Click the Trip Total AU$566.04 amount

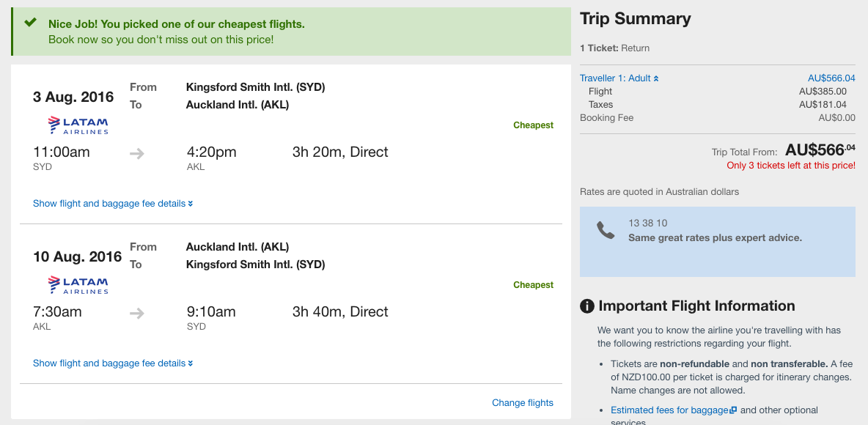point(820,149)
